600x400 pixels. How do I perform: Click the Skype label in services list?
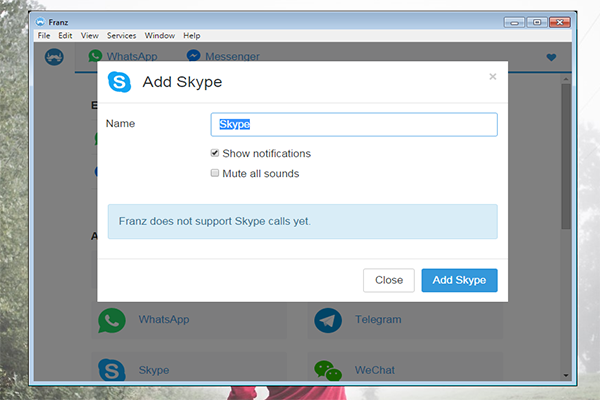coord(154,370)
